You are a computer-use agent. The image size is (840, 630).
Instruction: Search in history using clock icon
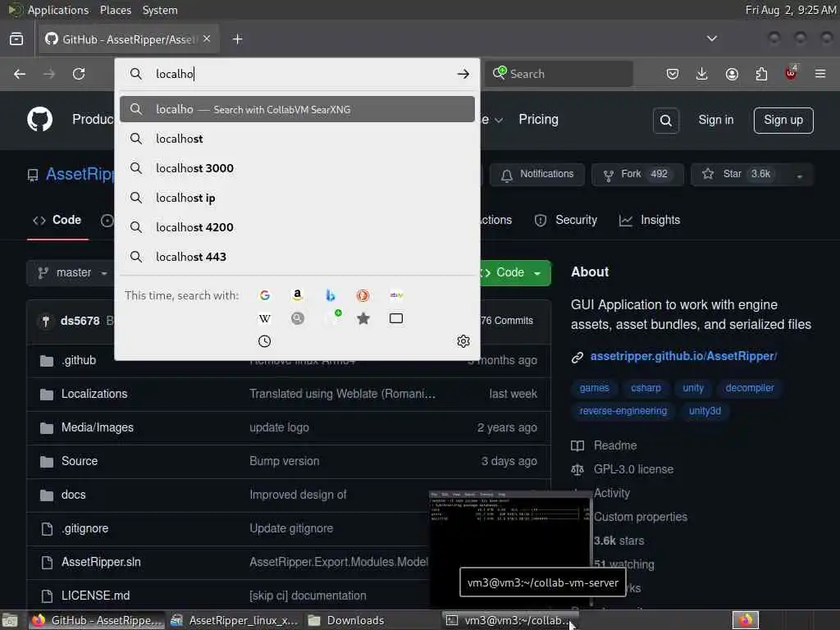click(265, 341)
